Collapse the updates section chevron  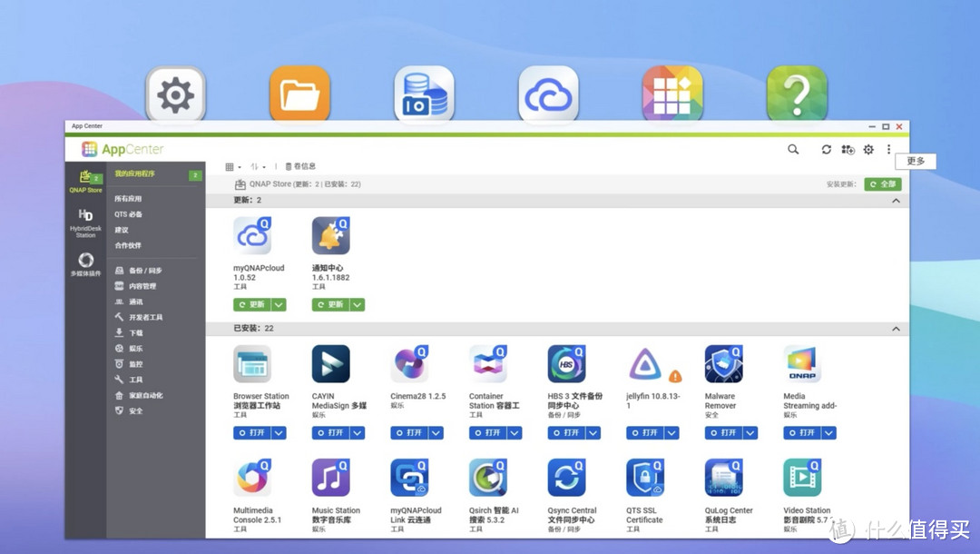click(896, 200)
